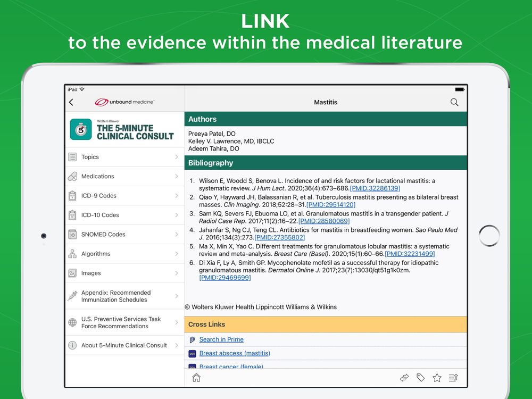Expand the ICD-10 Codes chevron
This screenshot has height=399, width=532.
click(177, 215)
